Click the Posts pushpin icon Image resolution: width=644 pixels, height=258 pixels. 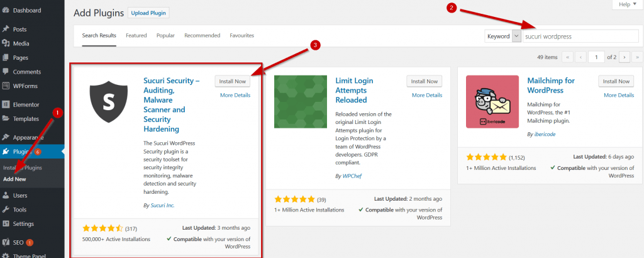coord(6,29)
